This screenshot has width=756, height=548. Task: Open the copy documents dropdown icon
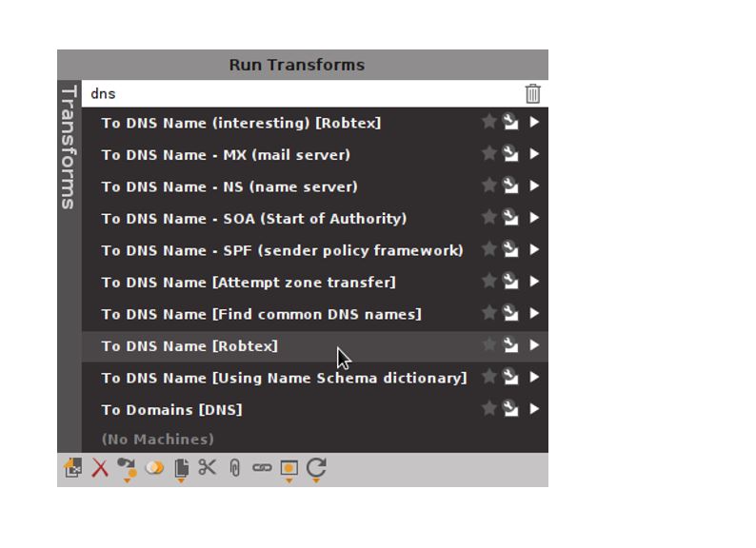181,470
